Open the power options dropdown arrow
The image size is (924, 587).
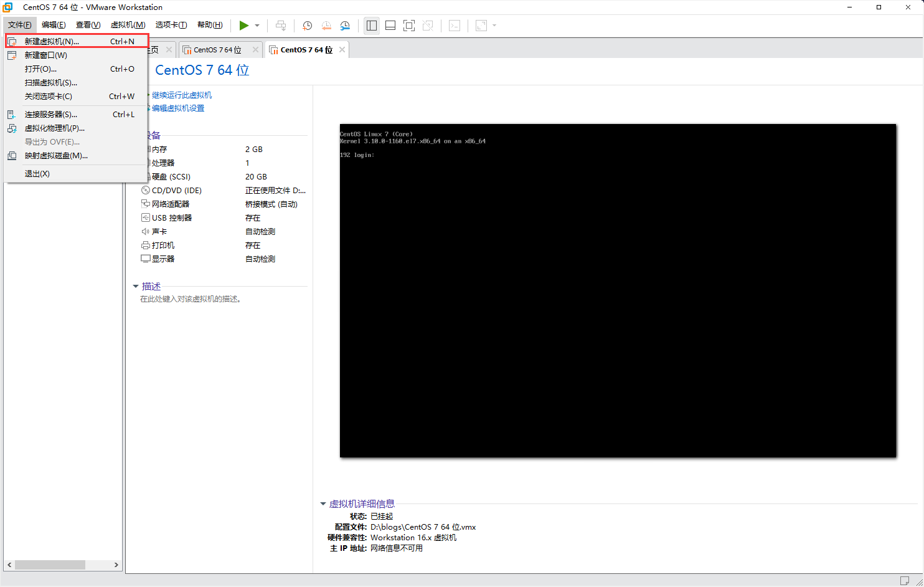[x=257, y=26]
